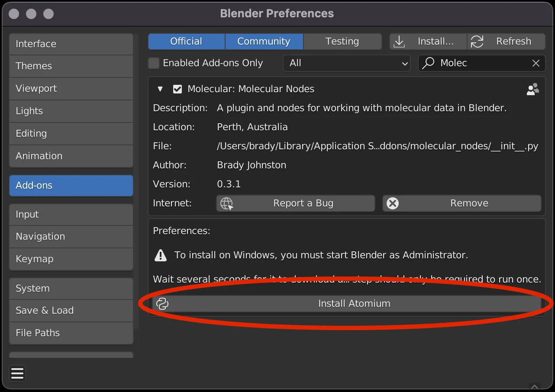Click the Install... add-on button
Screen dimensions: 555x392
pos(428,42)
